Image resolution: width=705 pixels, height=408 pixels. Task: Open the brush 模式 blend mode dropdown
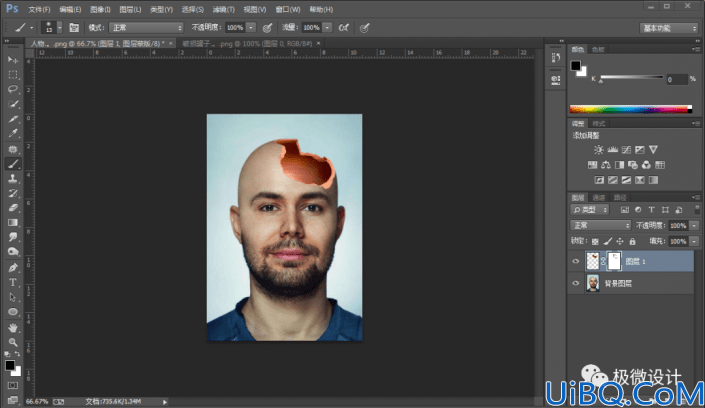point(146,28)
